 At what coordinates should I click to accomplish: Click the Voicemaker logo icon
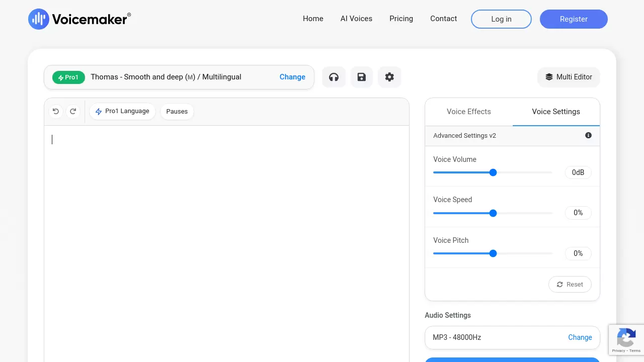point(38,19)
